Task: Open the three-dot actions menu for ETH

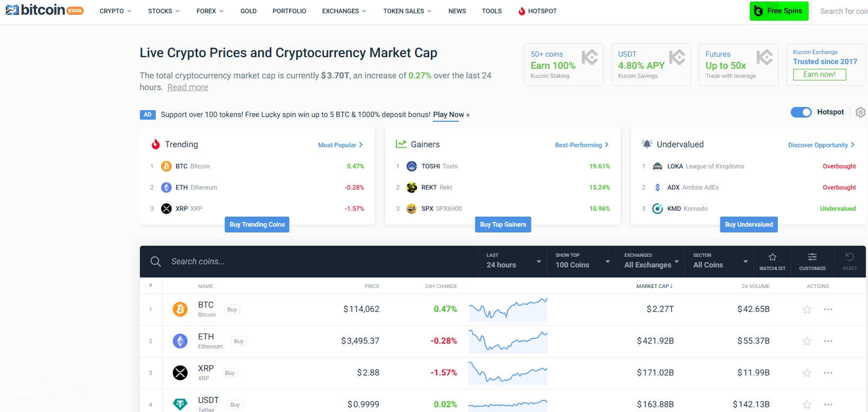Action: click(x=828, y=341)
